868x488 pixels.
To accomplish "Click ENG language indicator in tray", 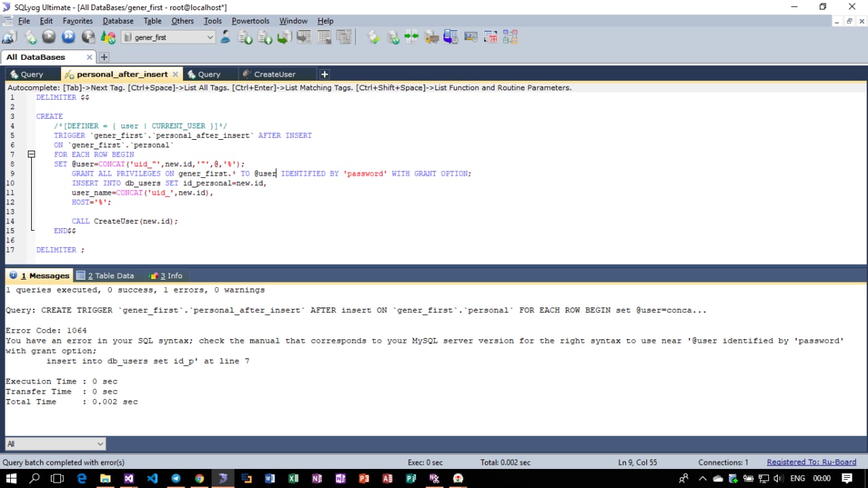I will pos(797,478).
